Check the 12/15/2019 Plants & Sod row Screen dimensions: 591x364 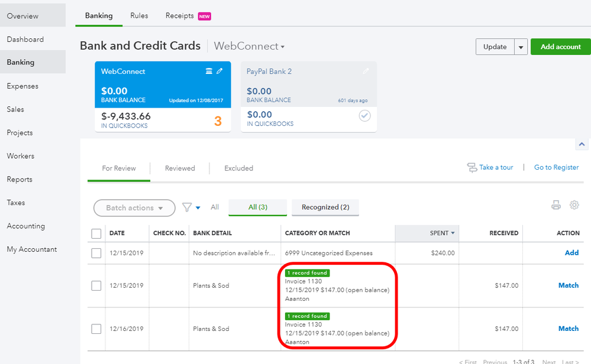(x=96, y=285)
